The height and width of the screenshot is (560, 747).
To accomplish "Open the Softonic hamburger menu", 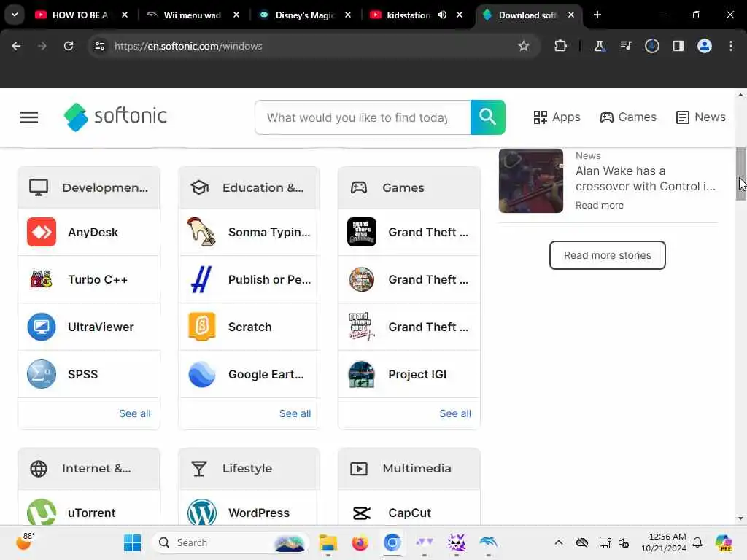I will pos(29,117).
